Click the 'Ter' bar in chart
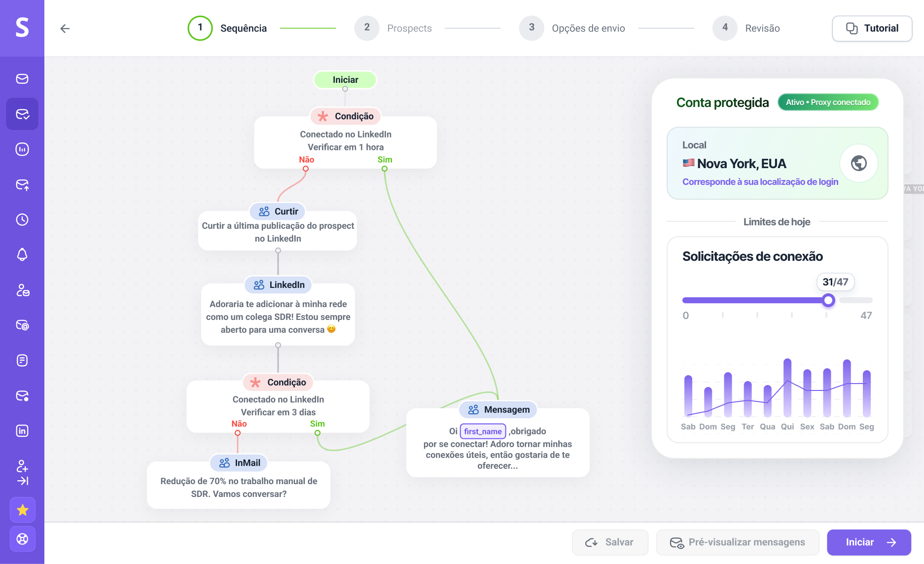The image size is (924, 564). (x=748, y=399)
